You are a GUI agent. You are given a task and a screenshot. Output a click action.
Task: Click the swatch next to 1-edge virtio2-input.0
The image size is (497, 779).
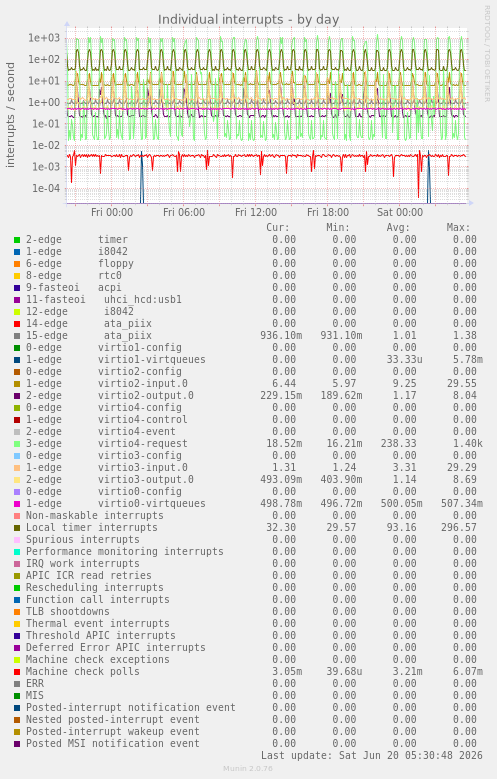pyautogui.click(x=17, y=384)
